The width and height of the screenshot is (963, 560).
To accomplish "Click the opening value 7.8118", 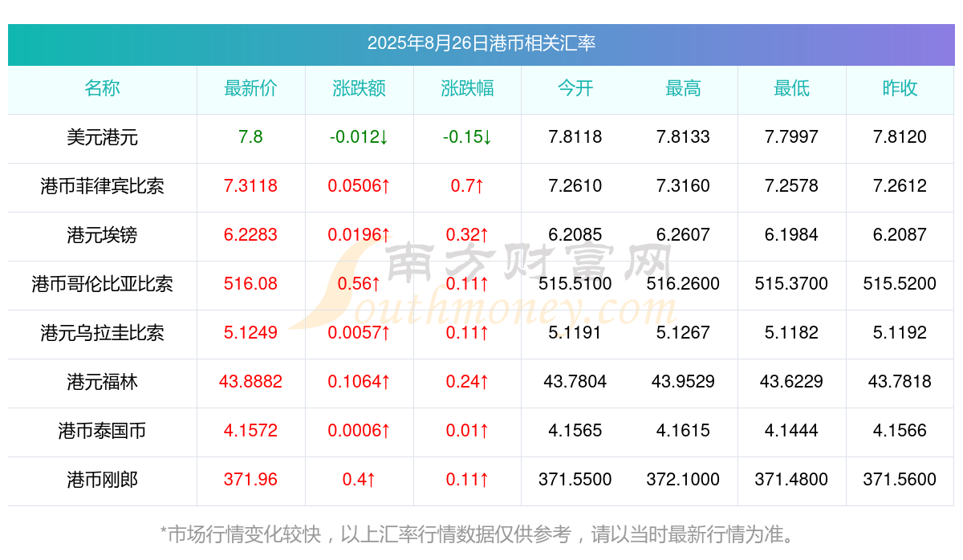I will pos(575,137).
